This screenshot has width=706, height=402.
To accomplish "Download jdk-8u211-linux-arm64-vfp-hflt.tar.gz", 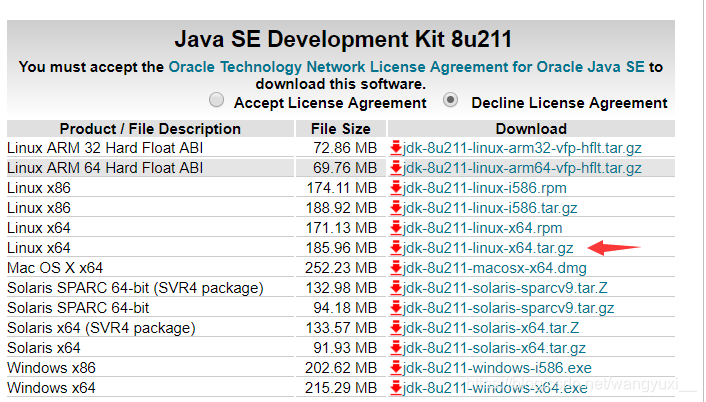I will [x=522, y=168].
